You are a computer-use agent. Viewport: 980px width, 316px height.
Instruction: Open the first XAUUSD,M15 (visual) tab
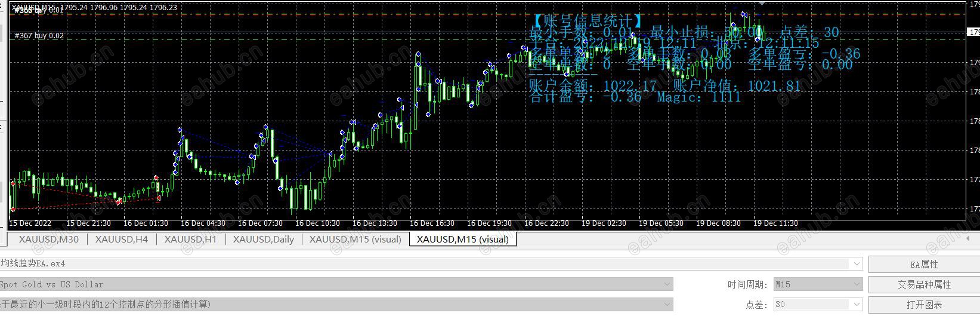355,240
